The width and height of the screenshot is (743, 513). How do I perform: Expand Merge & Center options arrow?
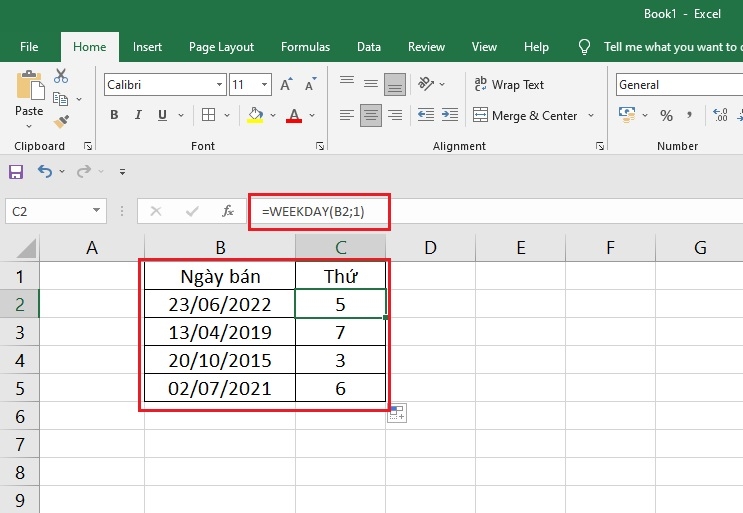tap(591, 115)
